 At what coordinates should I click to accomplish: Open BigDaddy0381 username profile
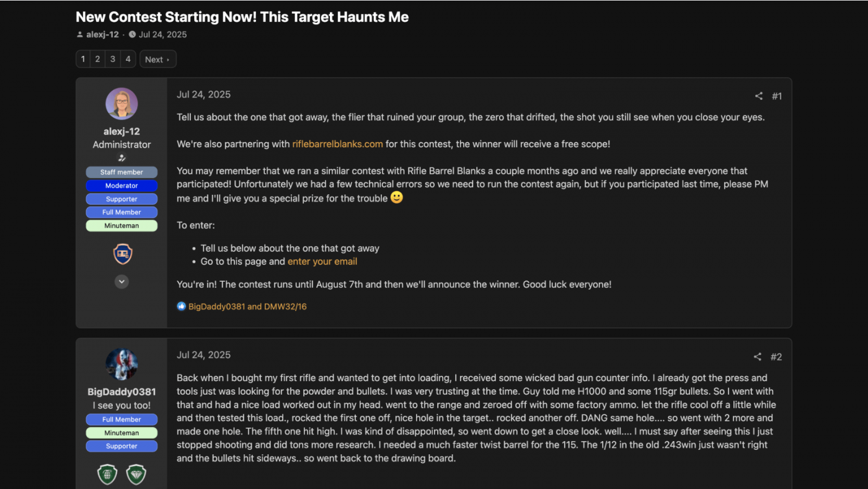pyautogui.click(x=122, y=392)
